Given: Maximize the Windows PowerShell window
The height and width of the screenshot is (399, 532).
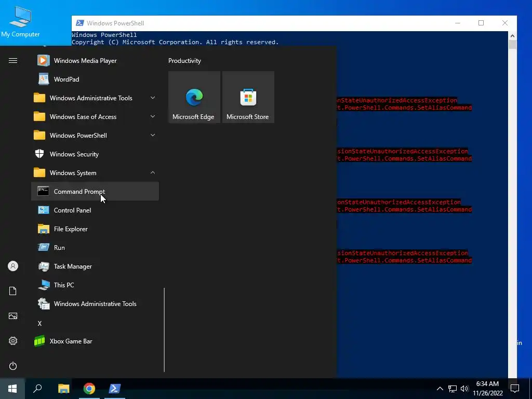Looking at the screenshot, I should coord(481,23).
